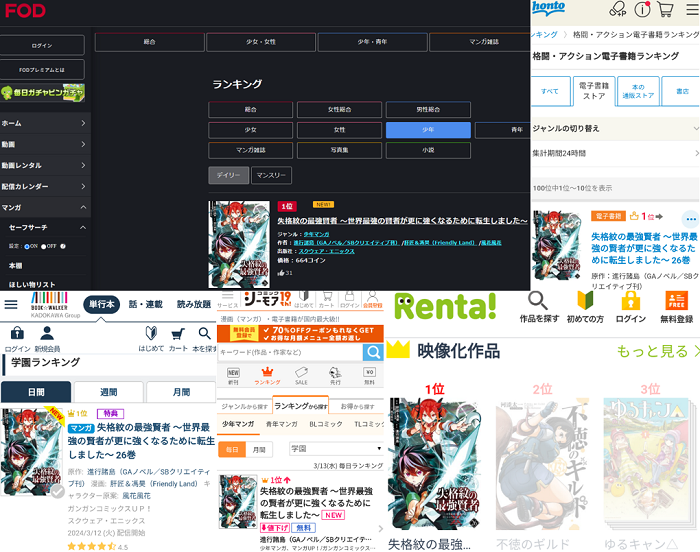Viewport: 700px width, 552px height.
Task: Expand FOD 配信カレンダー sidebar item
Action: click(x=45, y=186)
